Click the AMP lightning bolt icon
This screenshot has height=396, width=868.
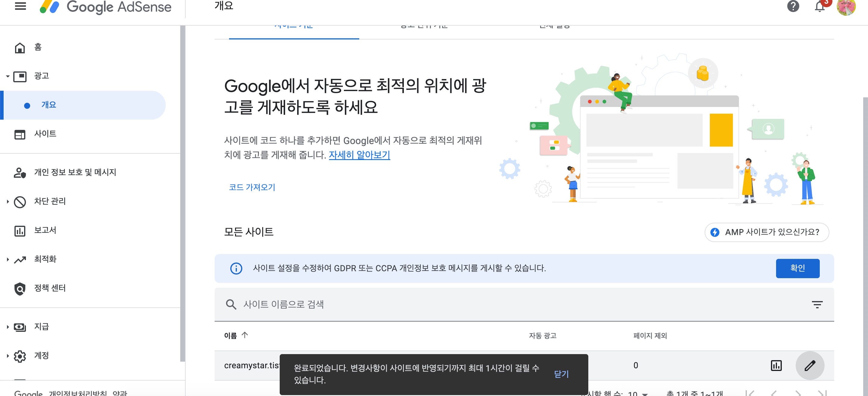pos(714,232)
